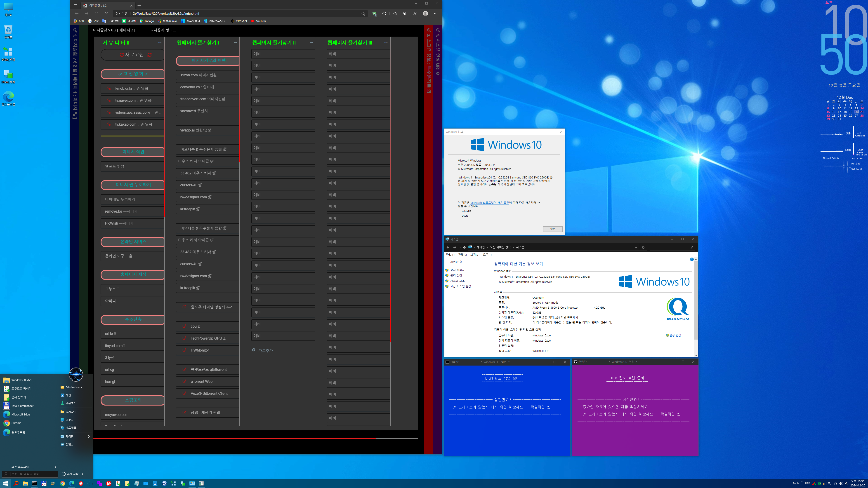Click the red heart taskbar icon
The width and height of the screenshot is (868, 488).
point(81,483)
